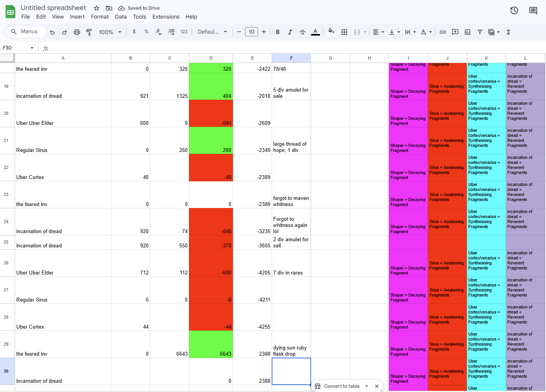Open text wrapping dropdown
The width and height of the screenshot is (546, 392).
[x=410, y=32]
